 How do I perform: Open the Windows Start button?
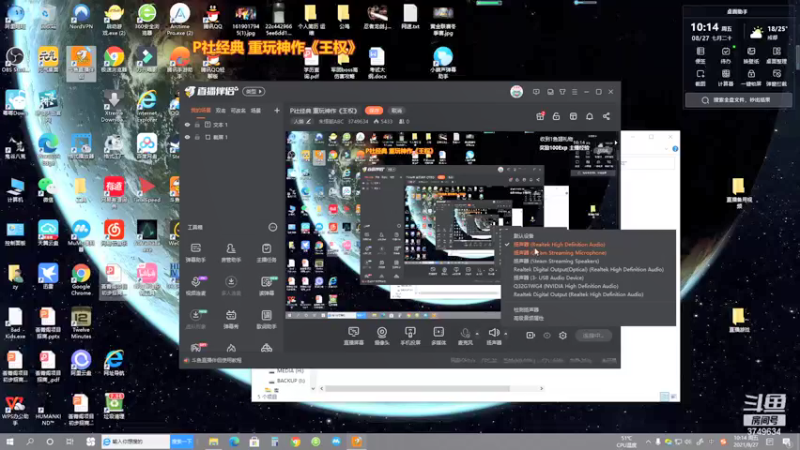[x=10, y=441]
